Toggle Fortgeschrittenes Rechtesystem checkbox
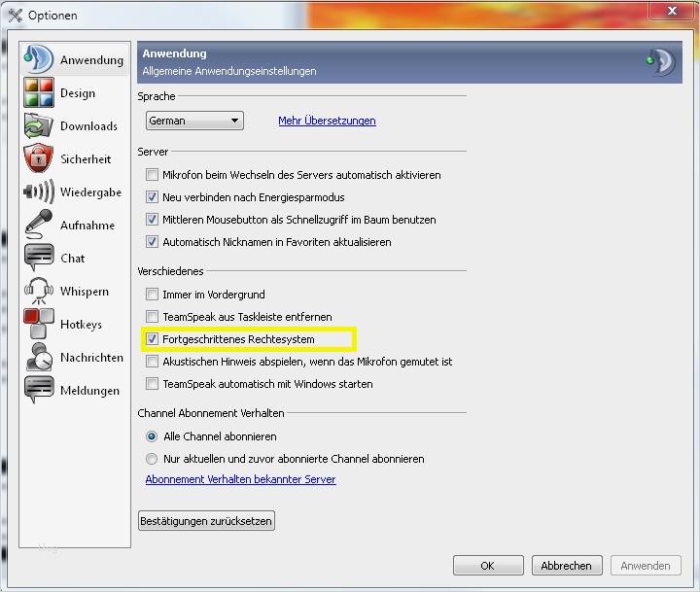Image resolution: width=700 pixels, height=592 pixels. [152, 339]
